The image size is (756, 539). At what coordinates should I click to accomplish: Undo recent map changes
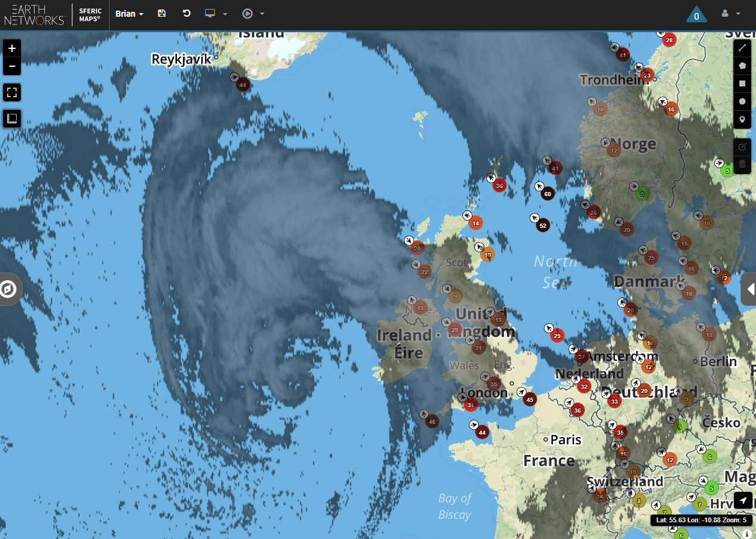click(x=186, y=13)
